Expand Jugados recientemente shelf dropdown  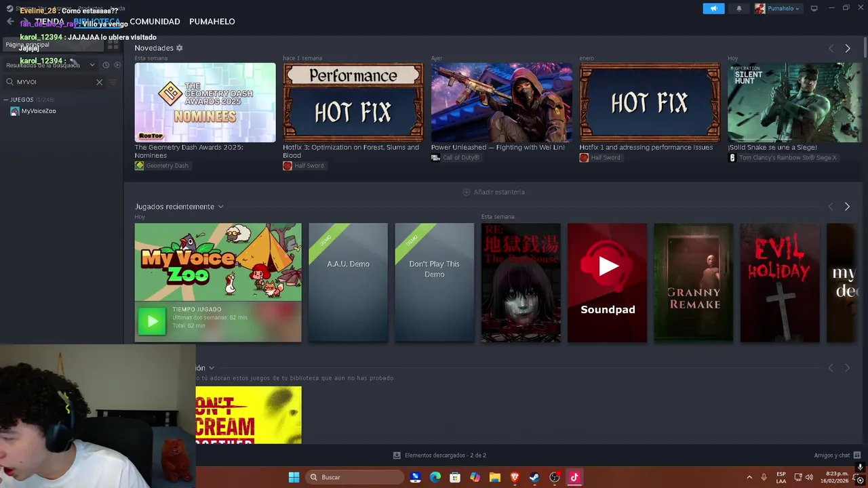point(220,207)
